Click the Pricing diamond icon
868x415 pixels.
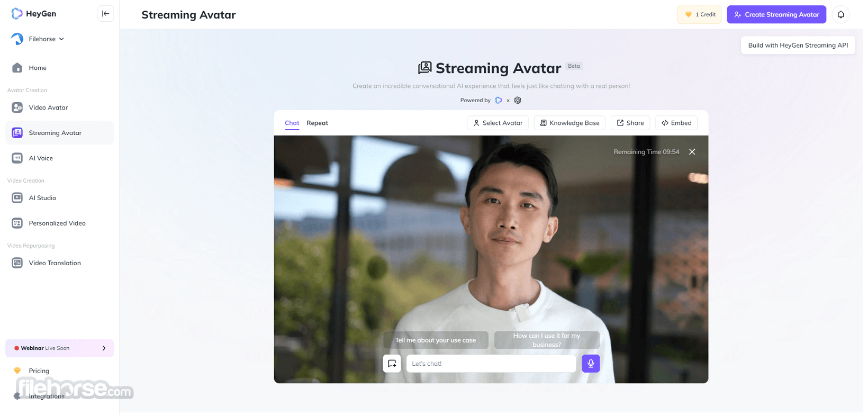point(17,371)
